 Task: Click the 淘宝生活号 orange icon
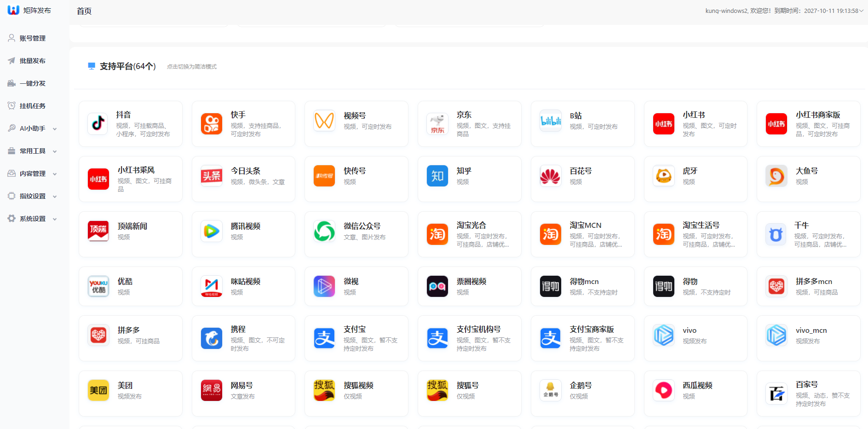(x=664, y=234)
